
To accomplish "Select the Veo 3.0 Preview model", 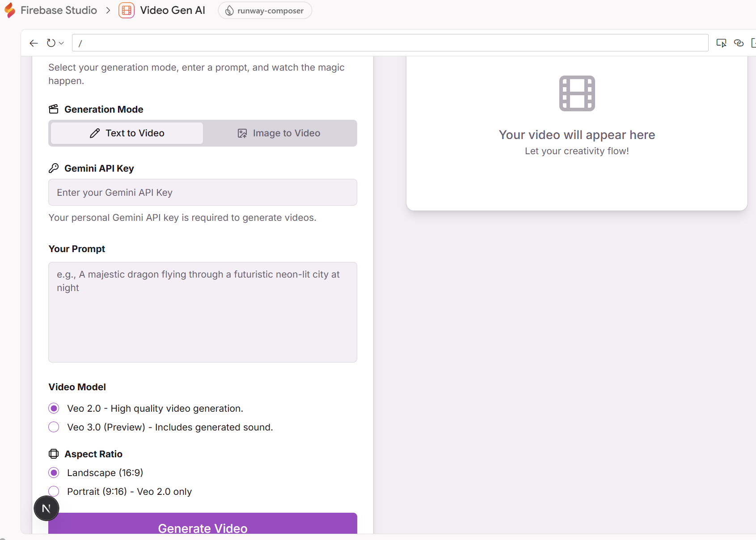I will (x=54, y=427).
